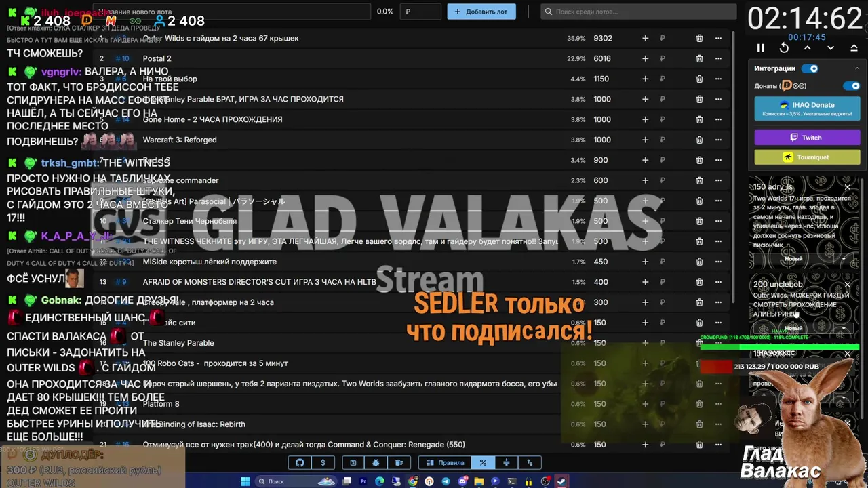Focus the Поиск среди лотов search field
Viewport: 868px width, 488px height.
(638, 12)
